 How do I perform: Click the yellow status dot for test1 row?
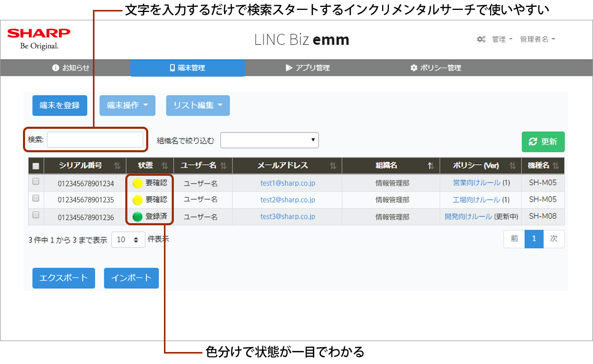[138, 184]
